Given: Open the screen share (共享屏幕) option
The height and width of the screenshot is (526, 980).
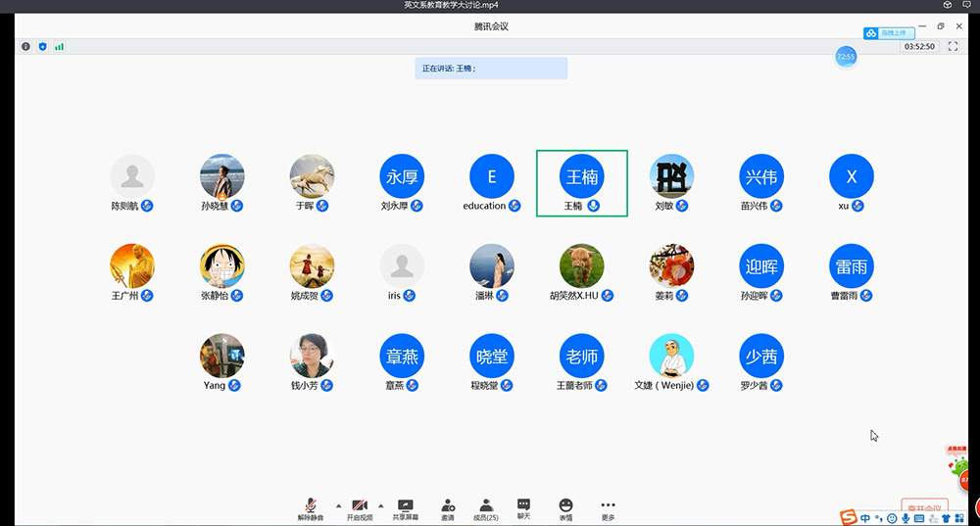Looking at the screenshot, I should coord(405,507).
